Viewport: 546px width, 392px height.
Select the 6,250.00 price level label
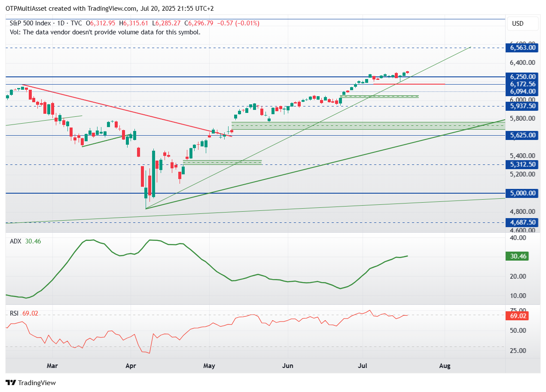(x=522, y=77)
